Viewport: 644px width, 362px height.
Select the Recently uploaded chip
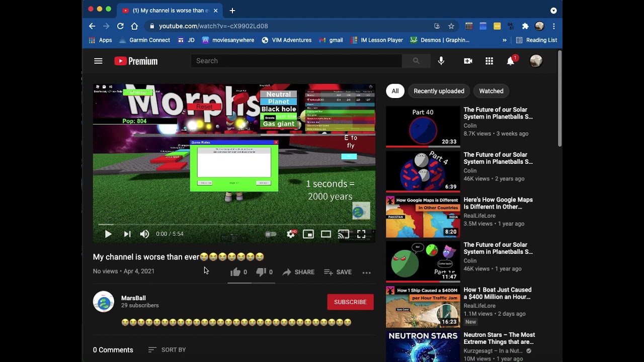[x=439, y=91]
